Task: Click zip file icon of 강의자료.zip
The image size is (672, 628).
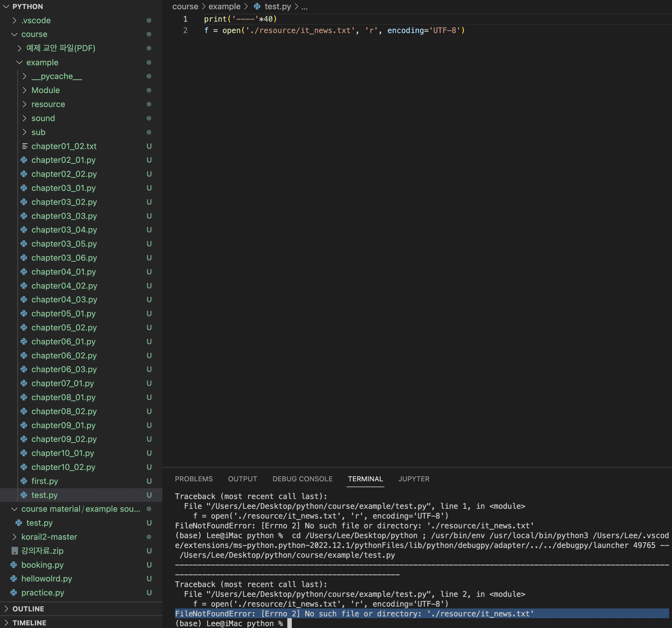Action: [x=15, y=551]
